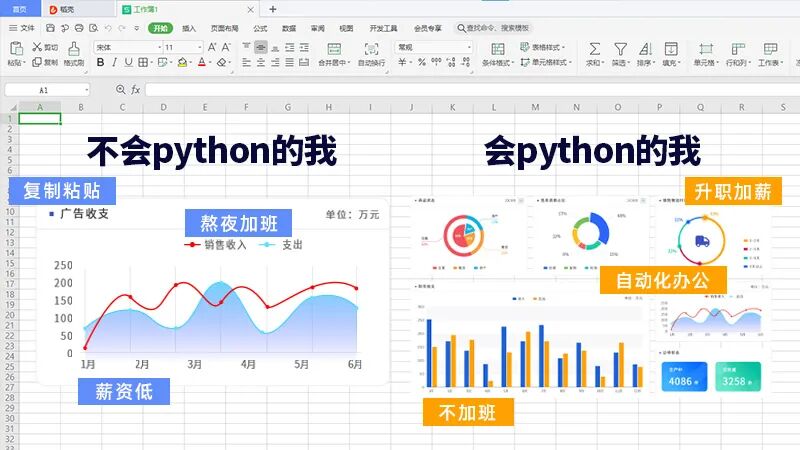Click the Rows and Columns icon
800x450 pixels.
[x=738, y=49]
